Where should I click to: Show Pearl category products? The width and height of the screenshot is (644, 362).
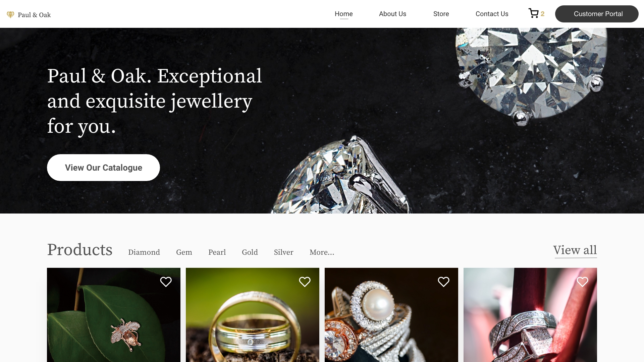(217, 252)
